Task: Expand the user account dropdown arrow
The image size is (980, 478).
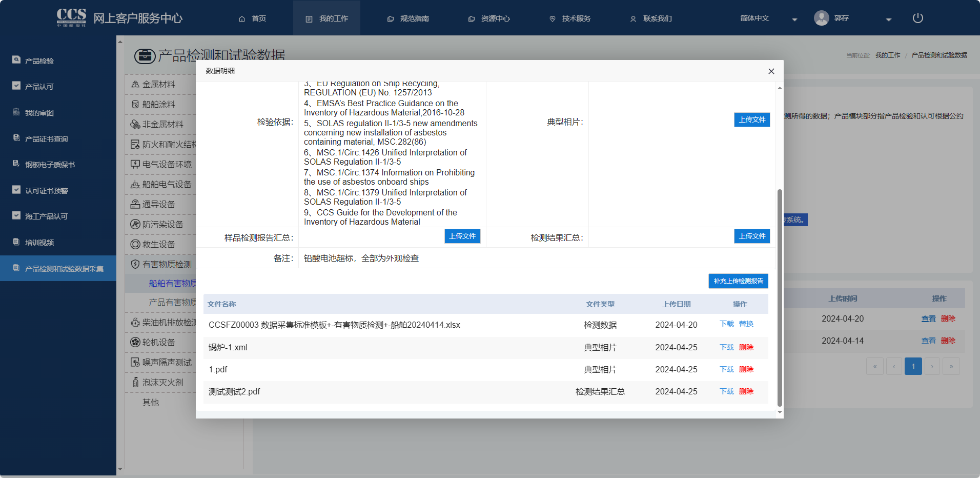Action: pyautogui.click(x=888, y=19)
